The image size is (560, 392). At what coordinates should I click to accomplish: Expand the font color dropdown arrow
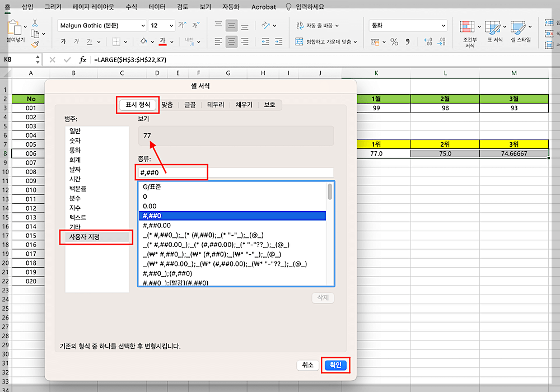(172, 42)
